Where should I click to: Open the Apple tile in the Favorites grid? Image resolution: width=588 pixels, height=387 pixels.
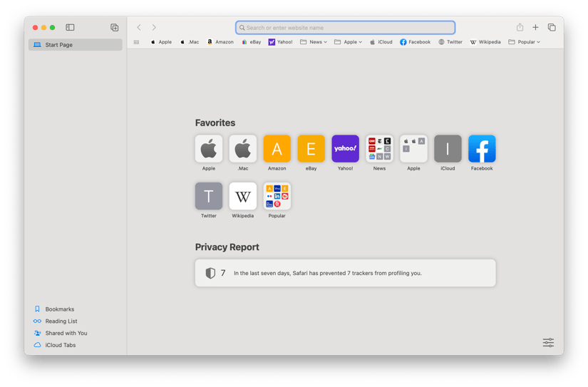(x=209, y=149)
